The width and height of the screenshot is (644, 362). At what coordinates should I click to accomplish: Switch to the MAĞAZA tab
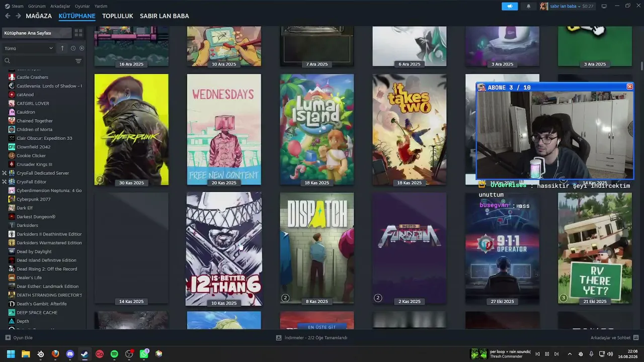[x=39, y=16]
